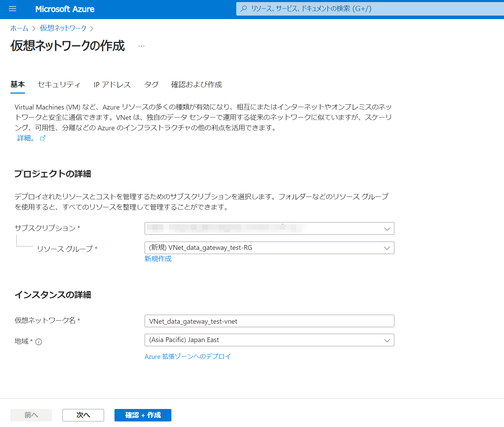
Task: Click the Azure 拡張ゾーンへのデプロイ link
Action: tap(188, 356)
